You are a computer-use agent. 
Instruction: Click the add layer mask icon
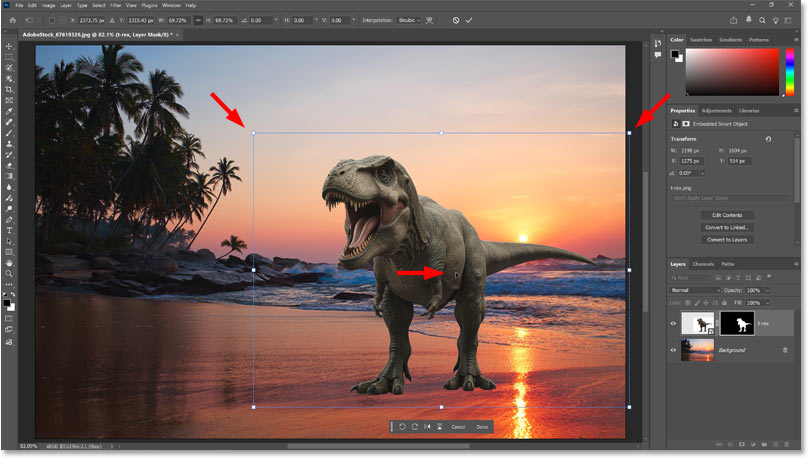[742, 445]
